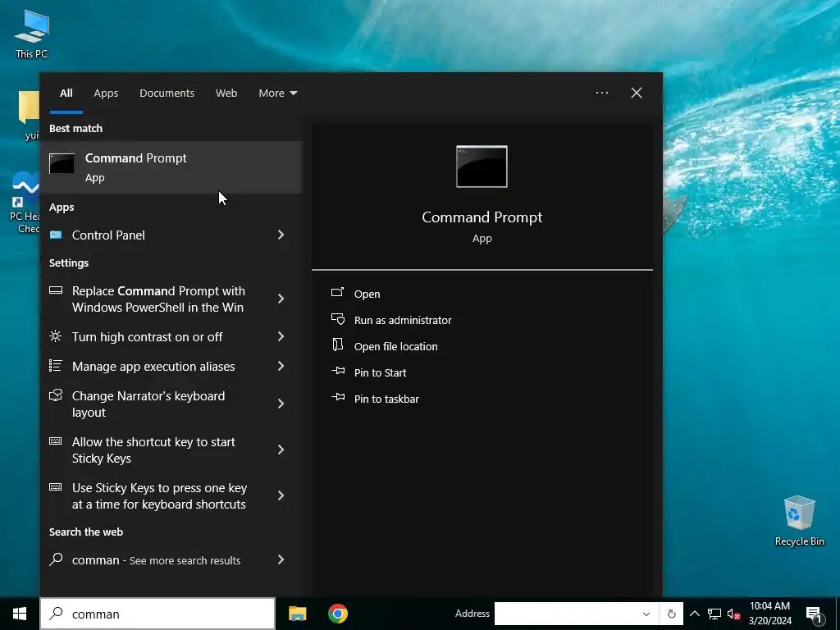This screenshot has width=840, height=630.
Task: Expand Change Narrator's keyboard layout chevron
Action: tap(281, 404)
